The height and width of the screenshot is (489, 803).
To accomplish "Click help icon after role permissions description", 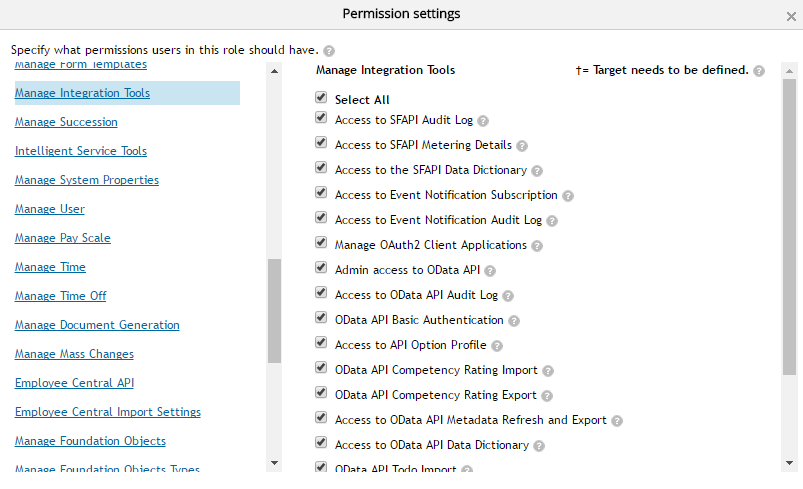I will click(x=329, y=50).
